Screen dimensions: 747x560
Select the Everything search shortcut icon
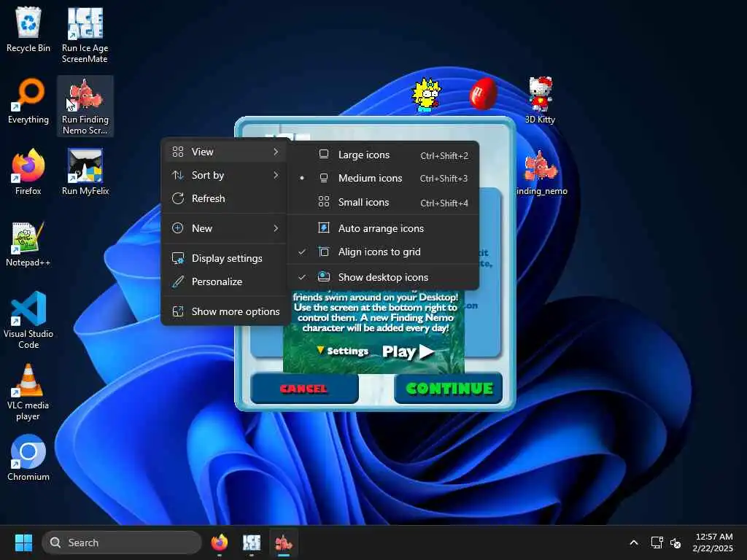point(28,101)
